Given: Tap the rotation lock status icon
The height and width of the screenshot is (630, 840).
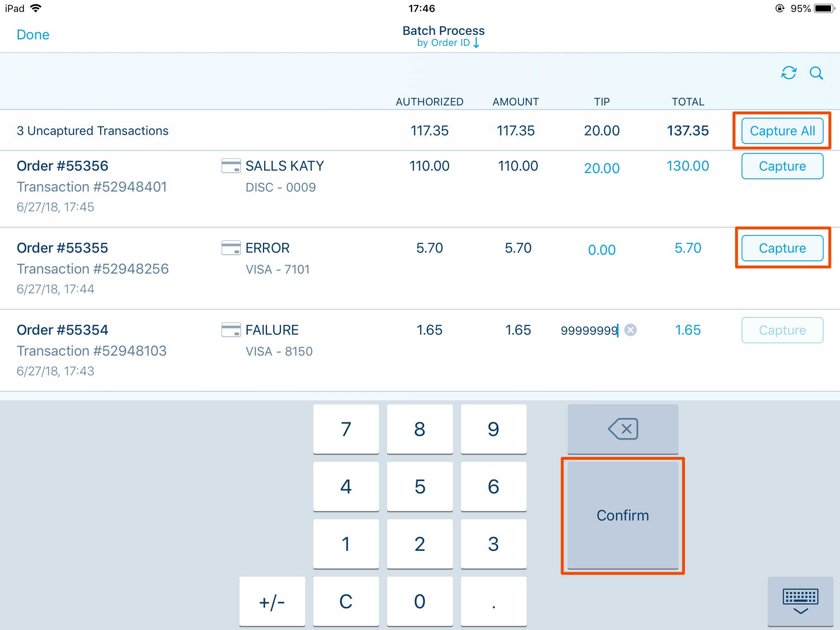Looking at the screenshot, I should [780, 8].
